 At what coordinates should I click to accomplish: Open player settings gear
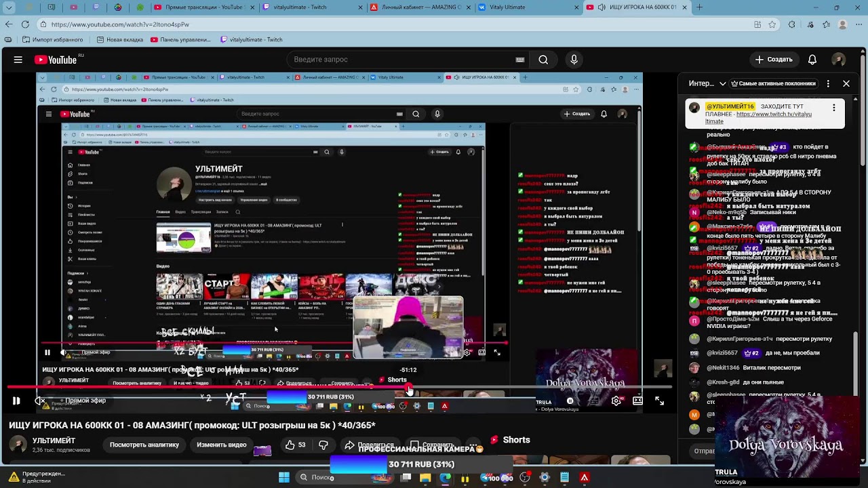coord(616,401)
